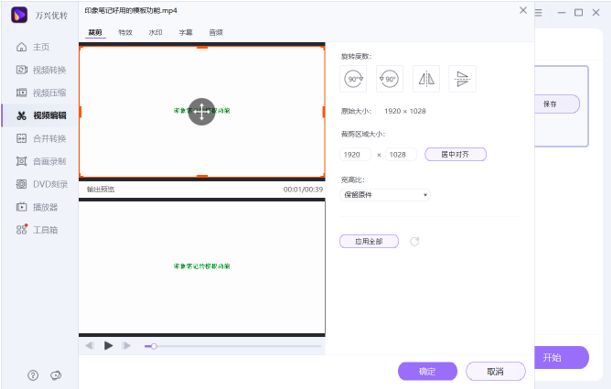Flip video horizontally icon
Screen dimensions: 611x389
[x=426, y=79]
